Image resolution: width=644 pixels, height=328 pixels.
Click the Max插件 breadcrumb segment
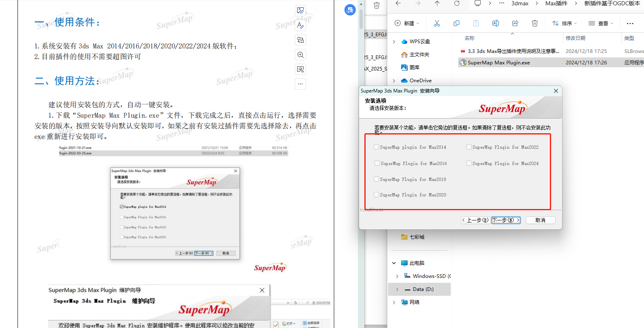(556, 3)
